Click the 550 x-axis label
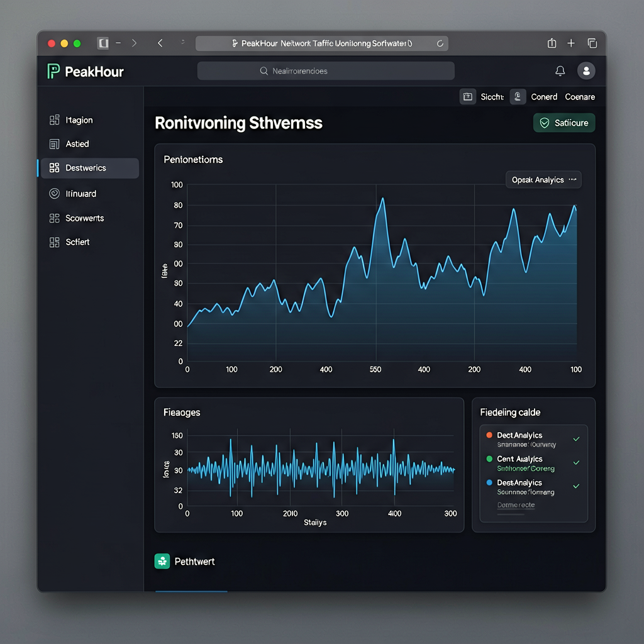Screen dimensions: 644x644 pos(375,369)
